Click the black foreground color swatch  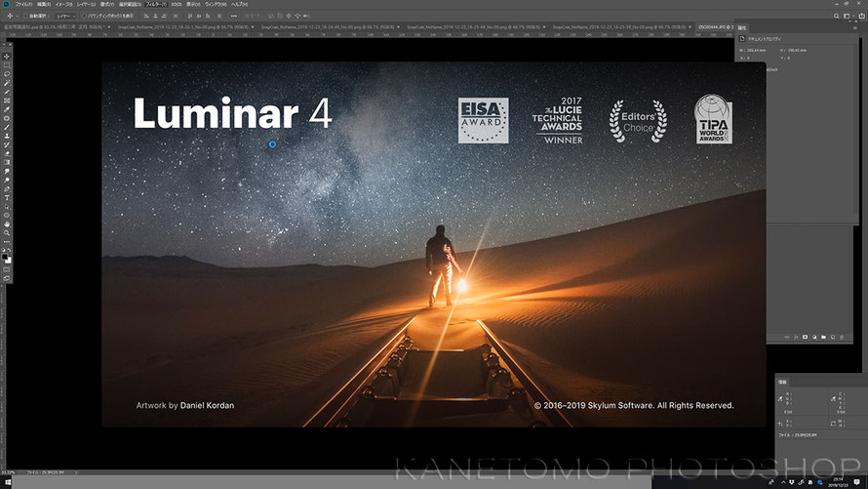5,257
